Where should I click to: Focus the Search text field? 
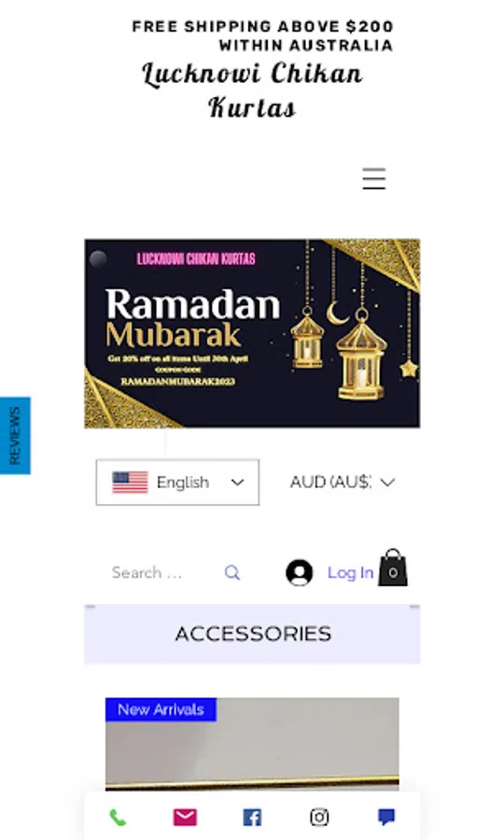click(x=161, y=573)
